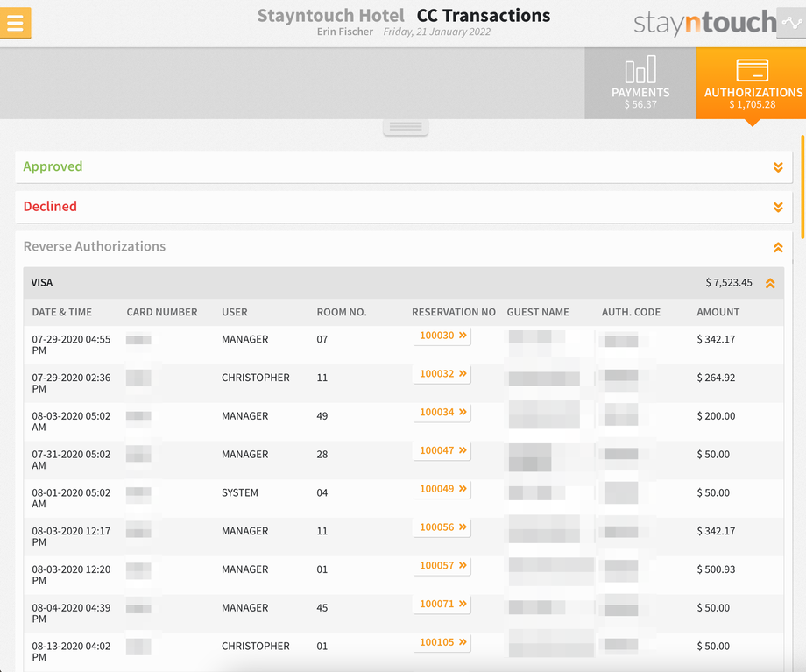Expand the Approved section
Screen dimensions: 806x672
tap(778, 167)
